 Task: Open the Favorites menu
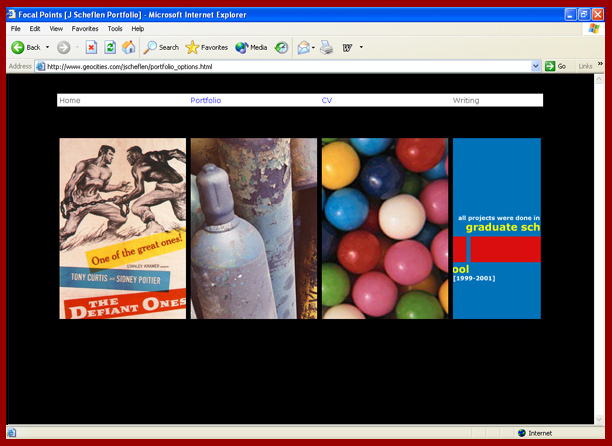pos(85,29)
